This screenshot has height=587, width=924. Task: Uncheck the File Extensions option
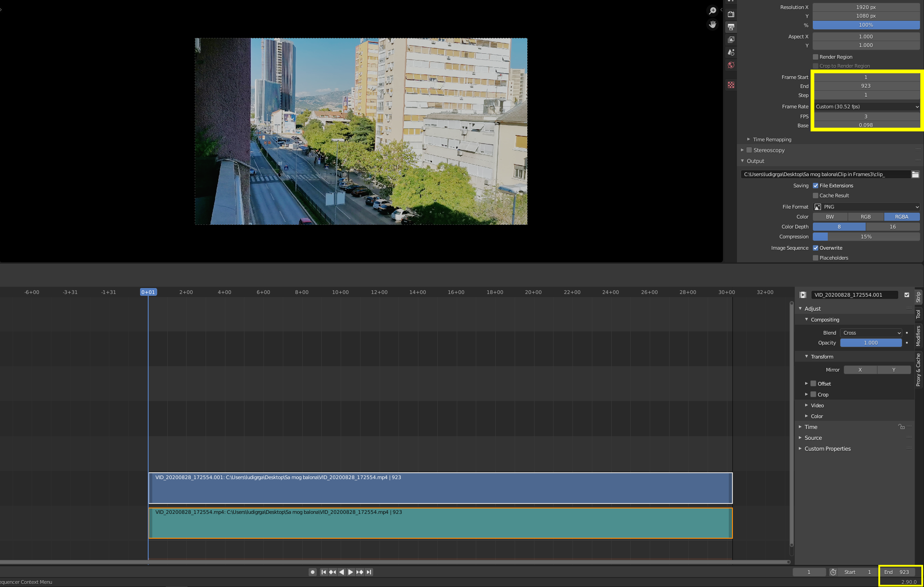coord(816,186)
